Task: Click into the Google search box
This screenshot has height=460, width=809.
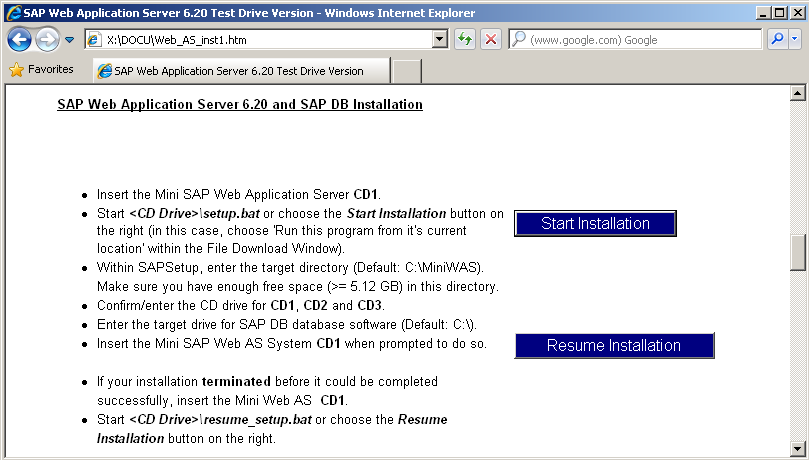Action: pyautogui.click(x=635, y=39)
